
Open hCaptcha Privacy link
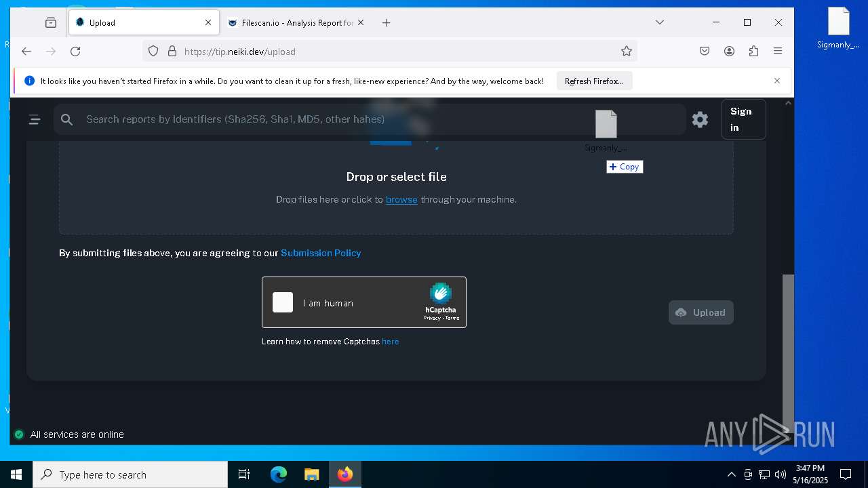tap(432, 318)
